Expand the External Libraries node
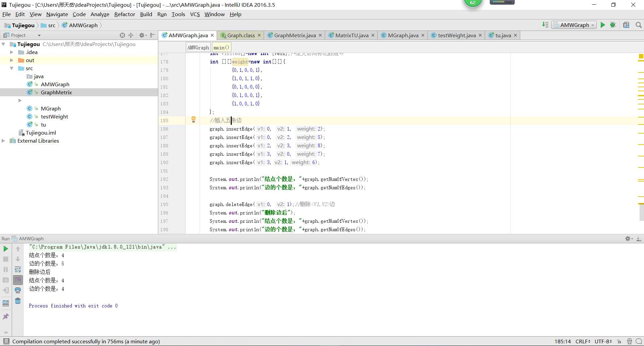This screenshot has height=346, width=644. tap(3, 141)
